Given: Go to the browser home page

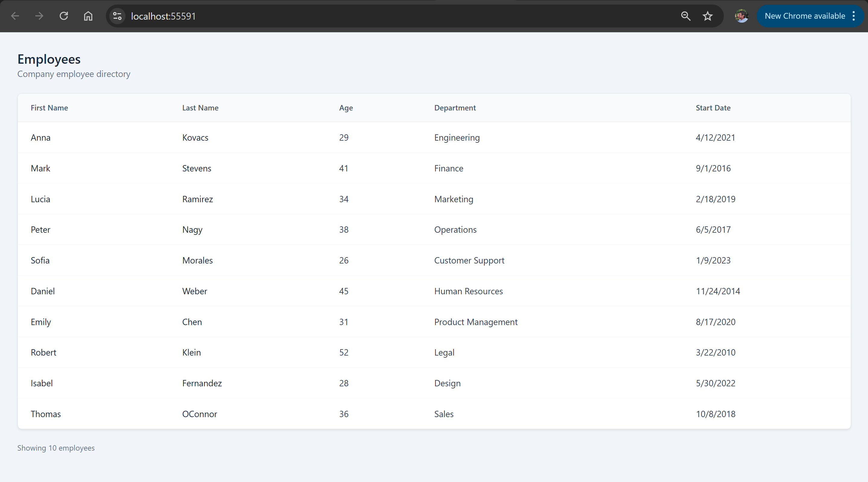Looking at the screenshot, I should pos(88,16).
